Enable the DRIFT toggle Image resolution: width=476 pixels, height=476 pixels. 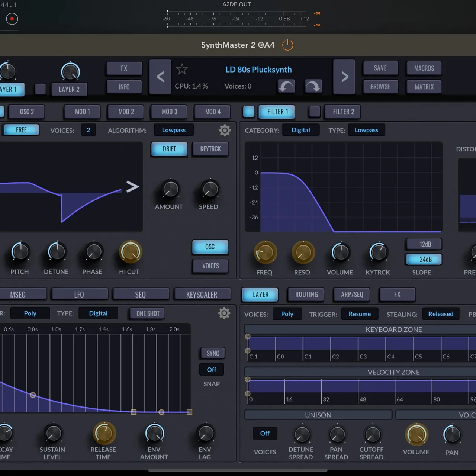coord(169,149)
